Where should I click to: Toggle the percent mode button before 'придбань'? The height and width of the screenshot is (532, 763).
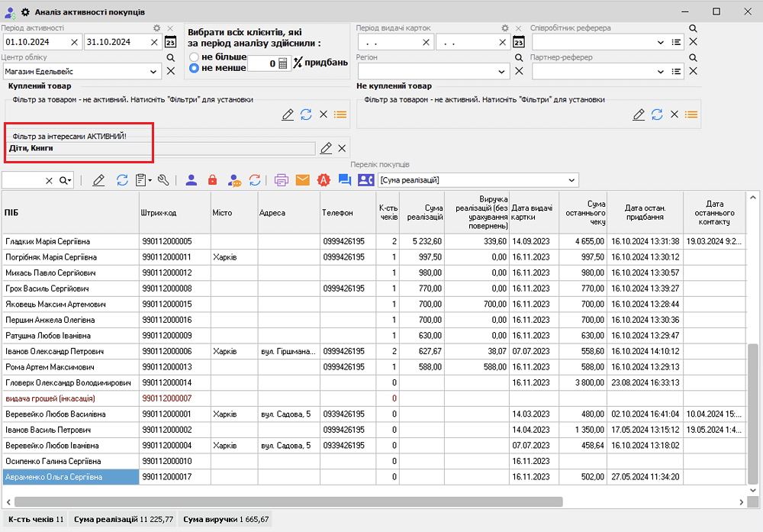[298, 63]
